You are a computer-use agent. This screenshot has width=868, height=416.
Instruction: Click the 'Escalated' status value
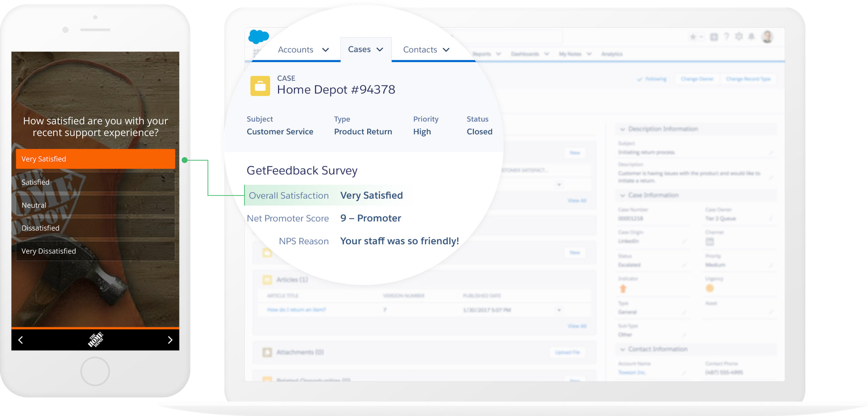(629, 265)
